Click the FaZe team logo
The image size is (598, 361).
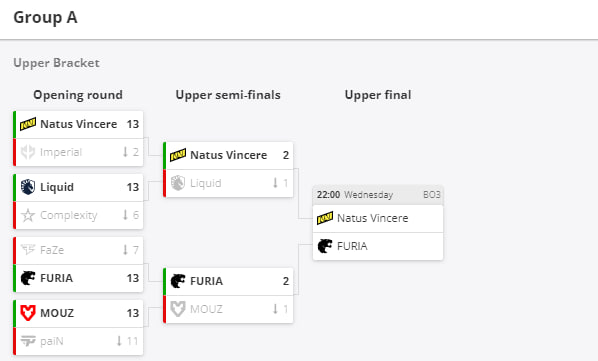[28, 250]
